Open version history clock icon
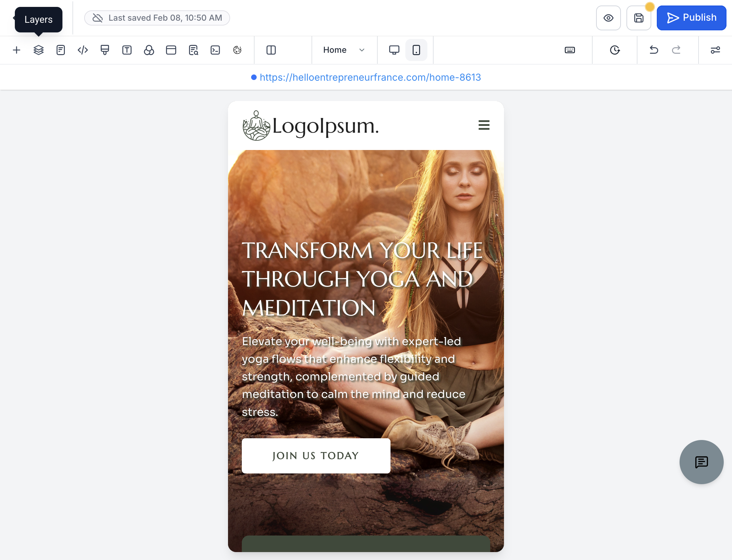 pos(615,50)
